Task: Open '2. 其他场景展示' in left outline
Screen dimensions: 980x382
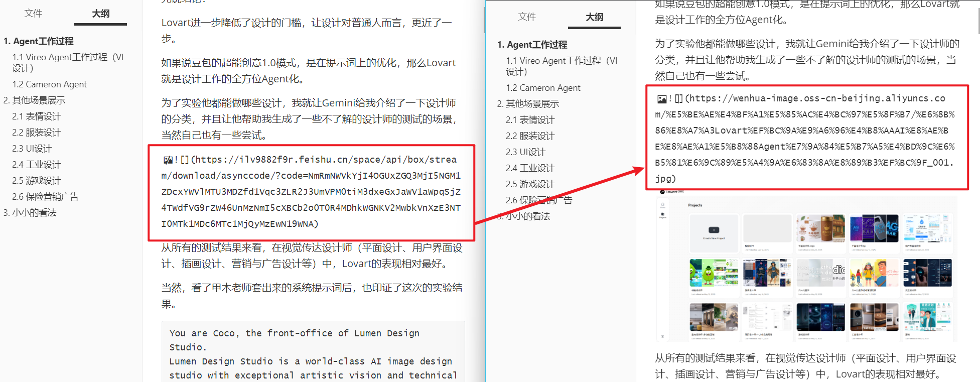Action: pyautogui.click(x=34, y=100)
